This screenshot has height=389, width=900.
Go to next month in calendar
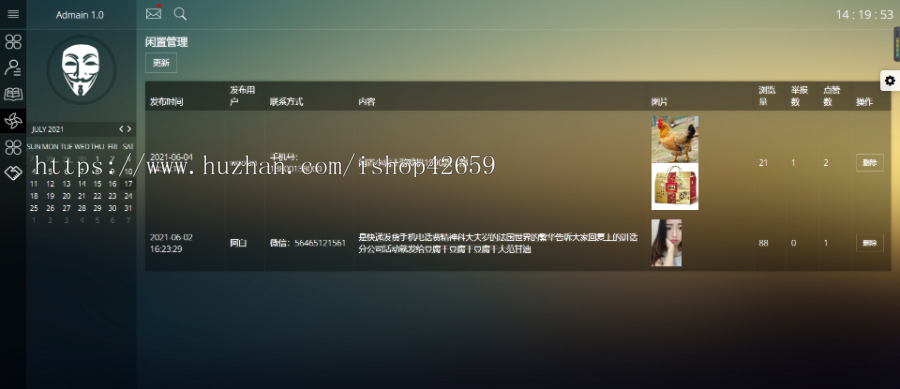129,129
